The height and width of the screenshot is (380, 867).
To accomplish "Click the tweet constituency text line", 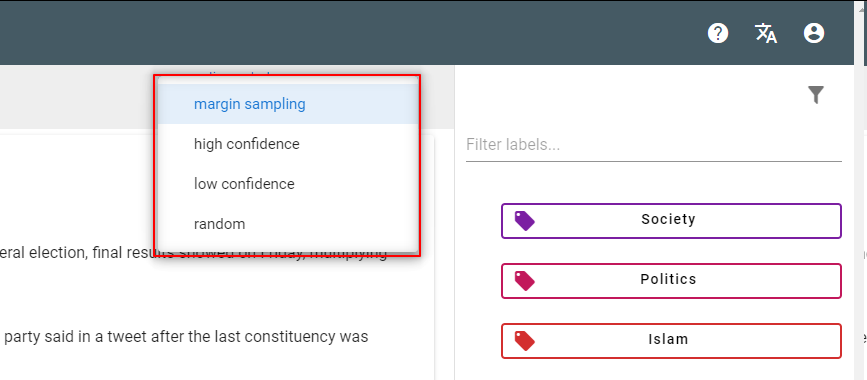I will tap(184, 336).
